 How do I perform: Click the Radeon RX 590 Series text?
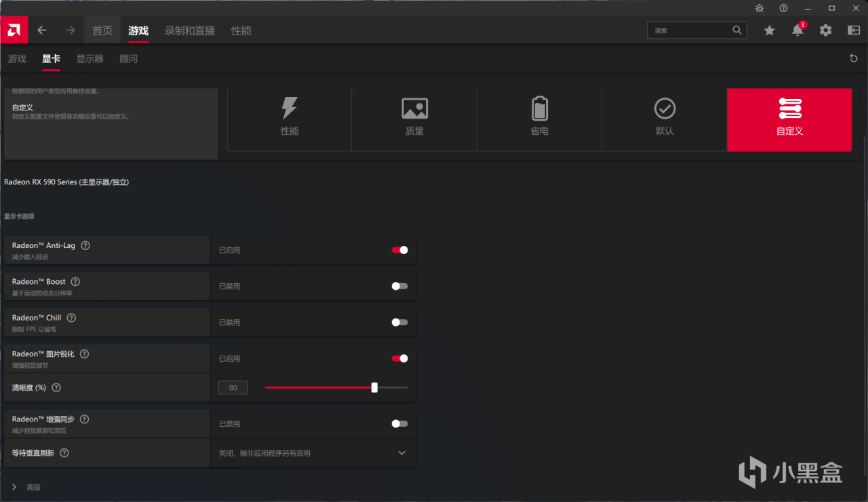point(66,182)
